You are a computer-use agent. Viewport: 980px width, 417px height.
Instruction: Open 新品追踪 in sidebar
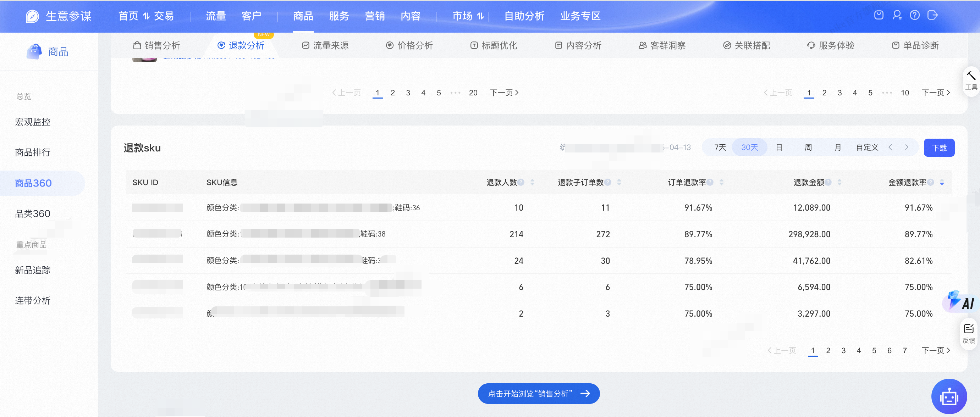(32, 270)
